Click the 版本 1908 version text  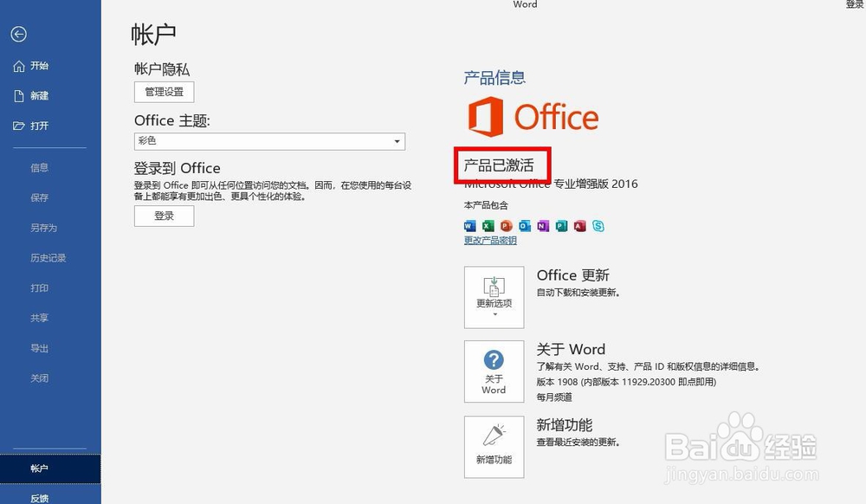point(626,382)
